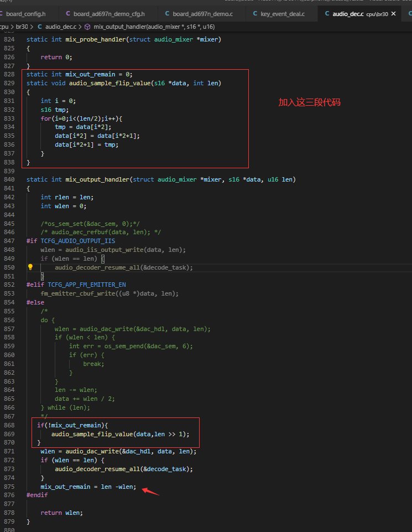Click the '#else' directive on line 854
This screenshot has height=532, width=412.
click(x=35, y=302)
